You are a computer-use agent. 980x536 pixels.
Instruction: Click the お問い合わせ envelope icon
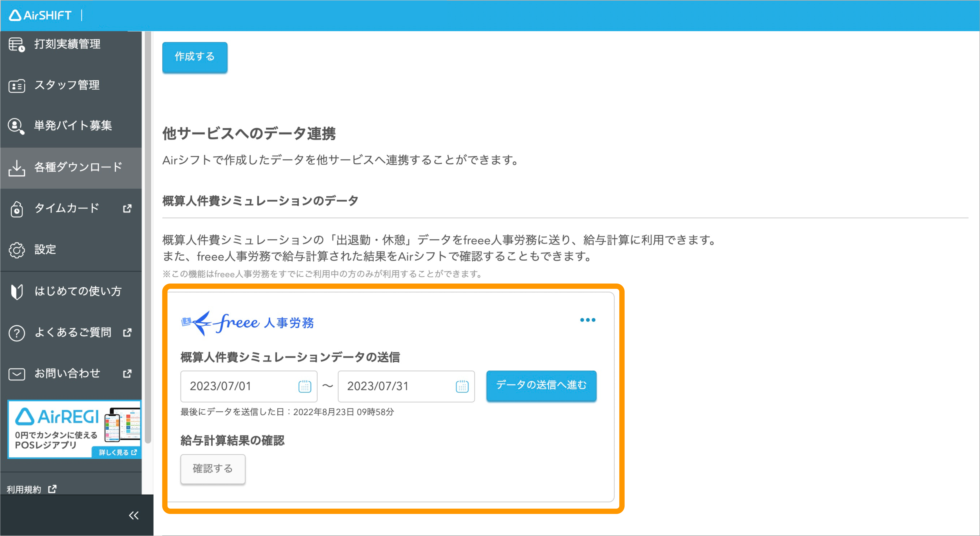(x=17, y=374)
